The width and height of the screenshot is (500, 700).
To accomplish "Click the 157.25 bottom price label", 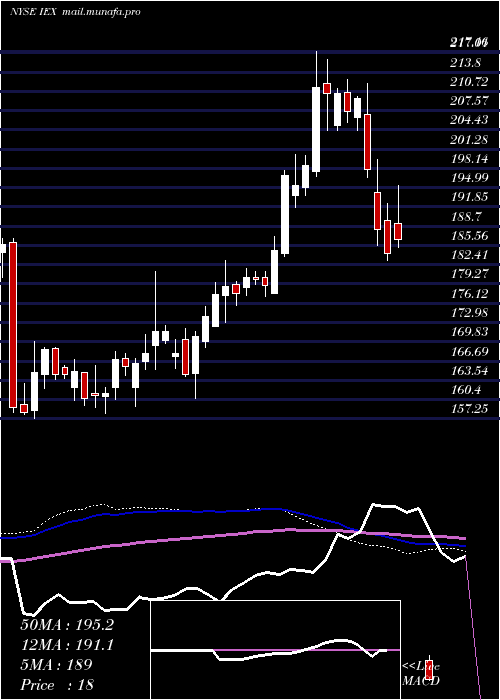I will (x=468, y=409).
